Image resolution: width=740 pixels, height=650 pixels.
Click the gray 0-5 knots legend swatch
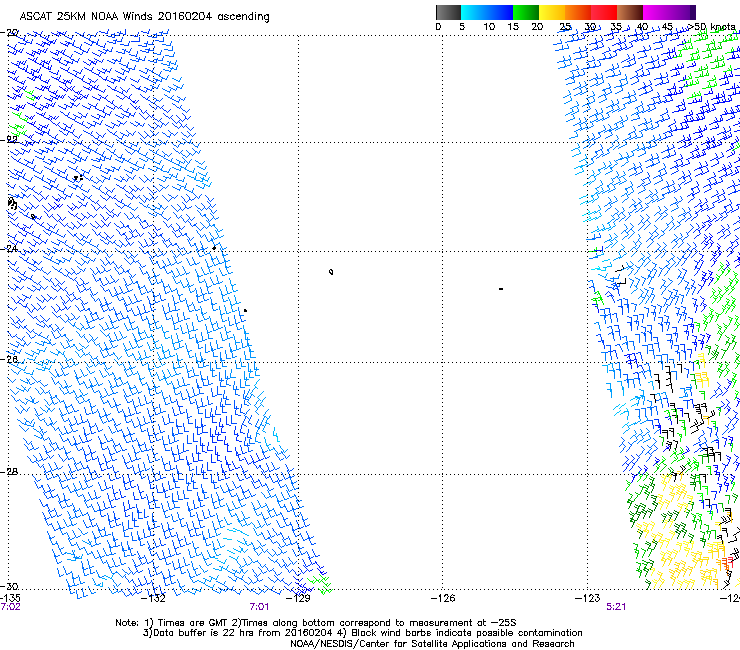448,12
